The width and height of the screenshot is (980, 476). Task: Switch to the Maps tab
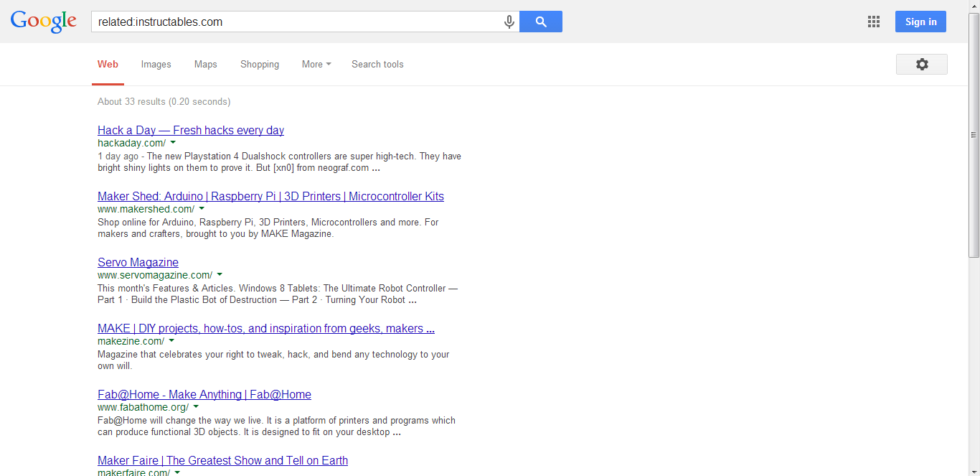point(205,64)
